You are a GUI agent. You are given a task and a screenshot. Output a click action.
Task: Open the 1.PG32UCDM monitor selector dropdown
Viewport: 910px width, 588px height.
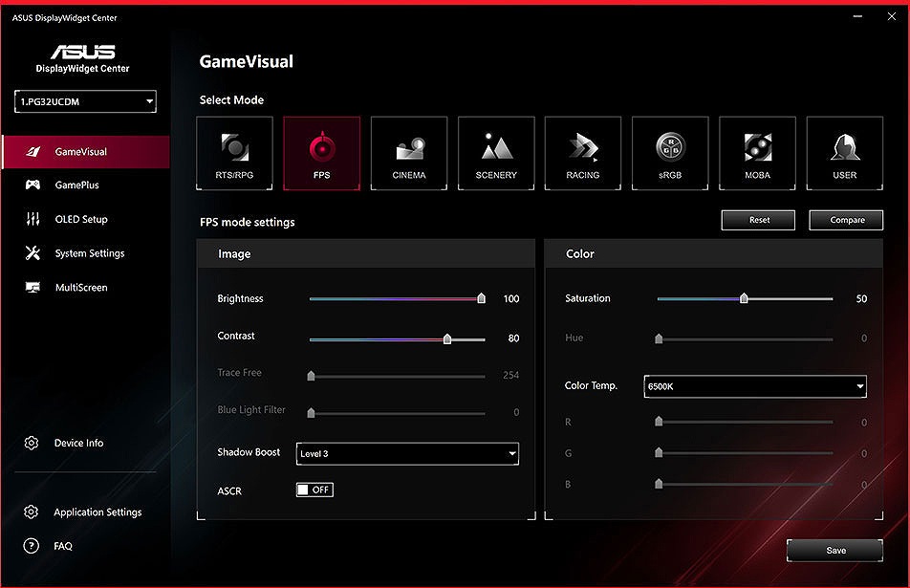pos(84,101)
